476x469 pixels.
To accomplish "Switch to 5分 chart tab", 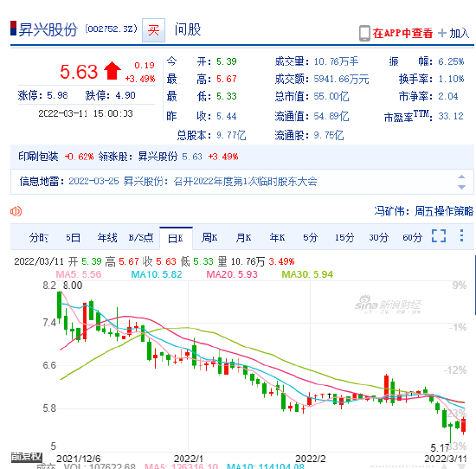I will pyautogui.click(x=310, y=237).
